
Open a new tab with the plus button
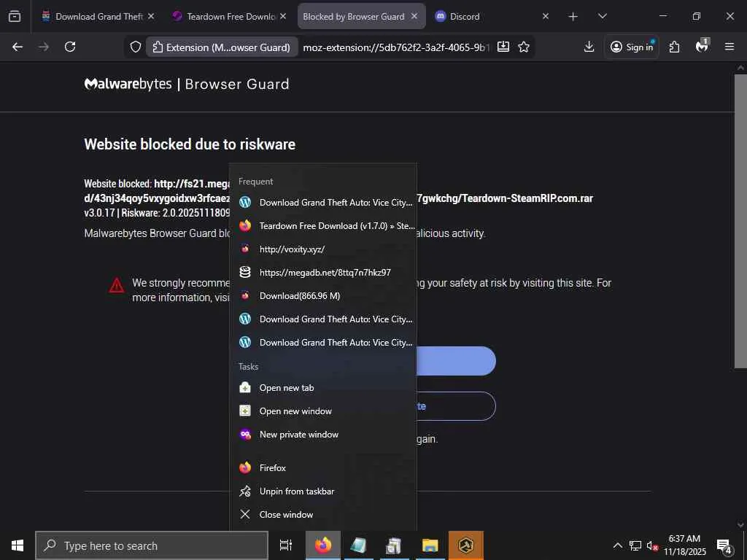(573, 17)
